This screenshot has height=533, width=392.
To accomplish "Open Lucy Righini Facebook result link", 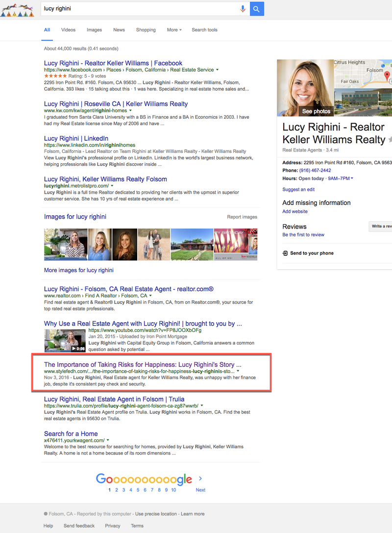I will [113, 63].
